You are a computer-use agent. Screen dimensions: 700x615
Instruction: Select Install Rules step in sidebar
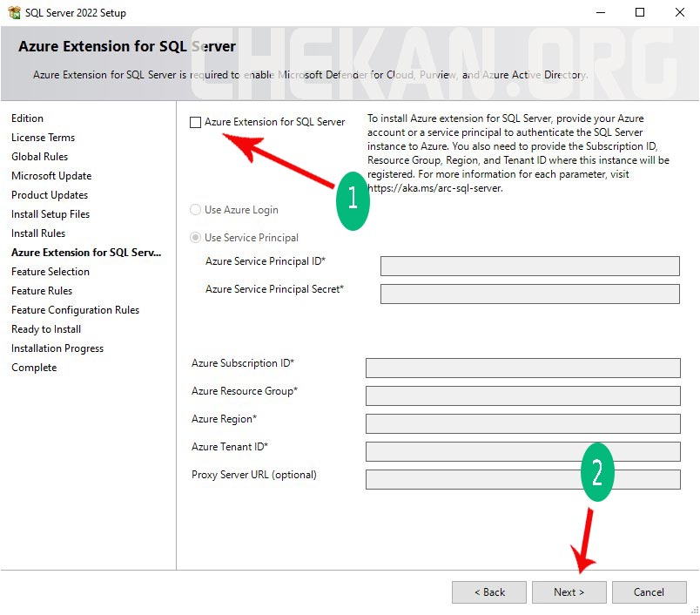coord(38,233)
